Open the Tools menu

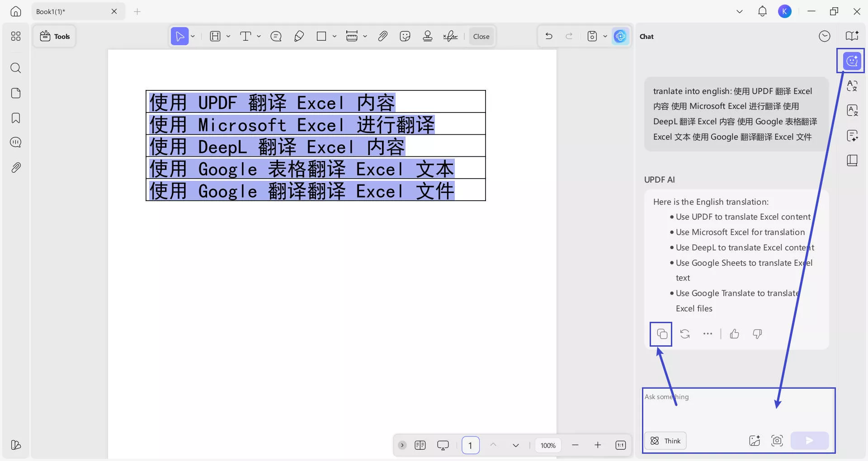[x=55, y=36]
